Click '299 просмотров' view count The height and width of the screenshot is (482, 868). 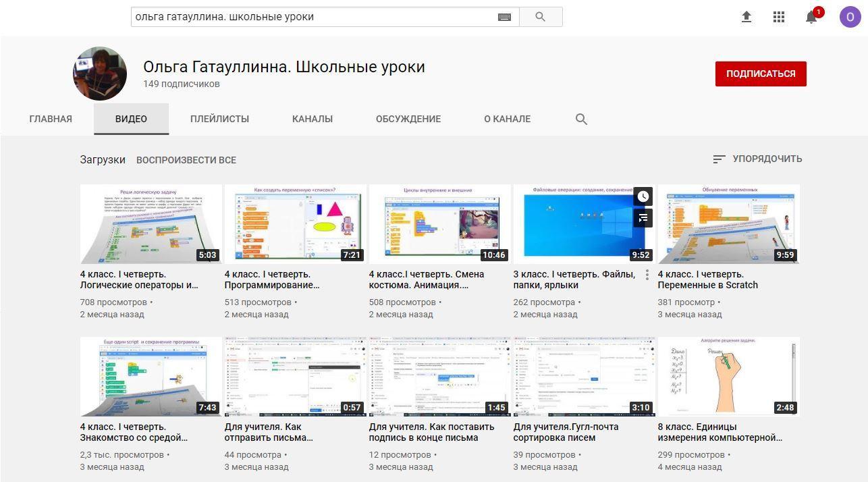[691, 455]
